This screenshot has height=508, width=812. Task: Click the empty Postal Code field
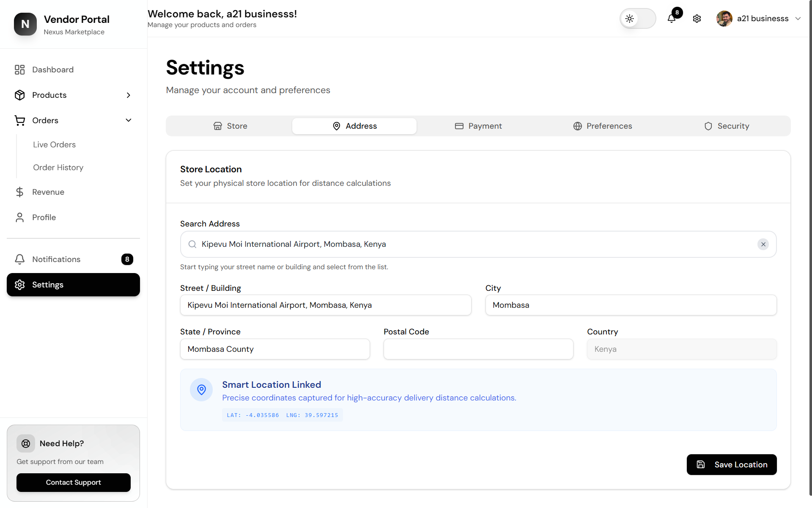[x=478, y=349]
